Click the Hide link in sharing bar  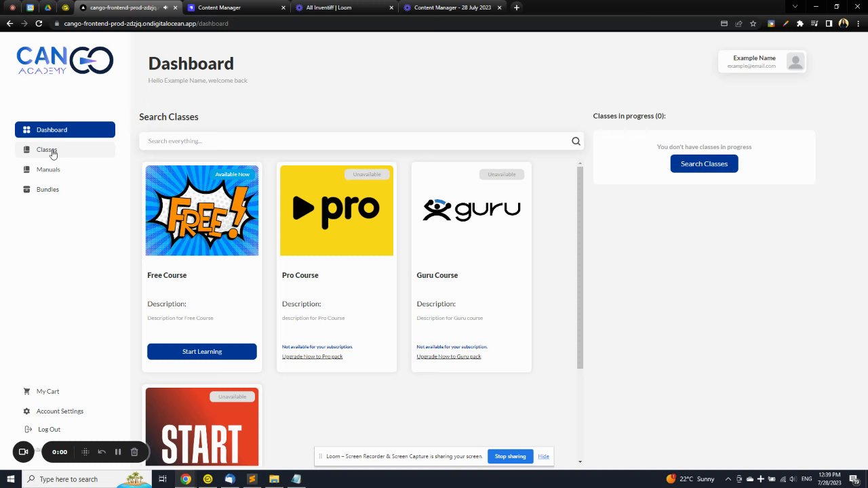click(543, 456)
